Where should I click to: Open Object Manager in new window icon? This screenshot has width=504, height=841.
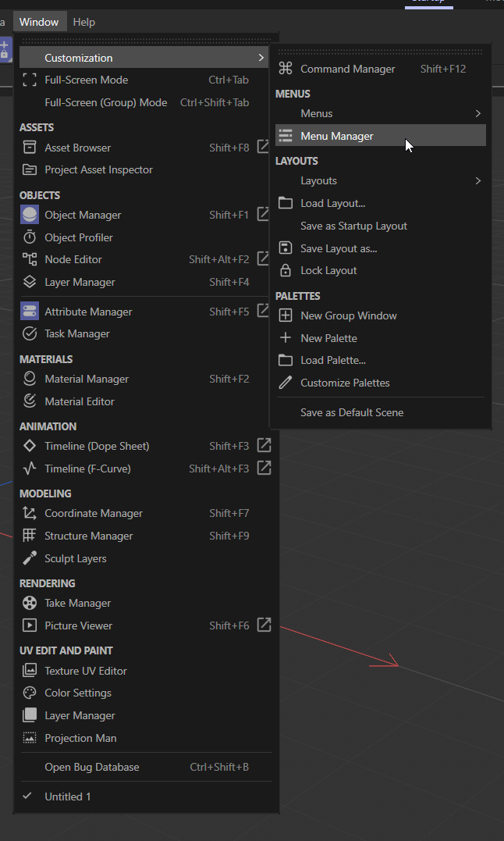264,214
